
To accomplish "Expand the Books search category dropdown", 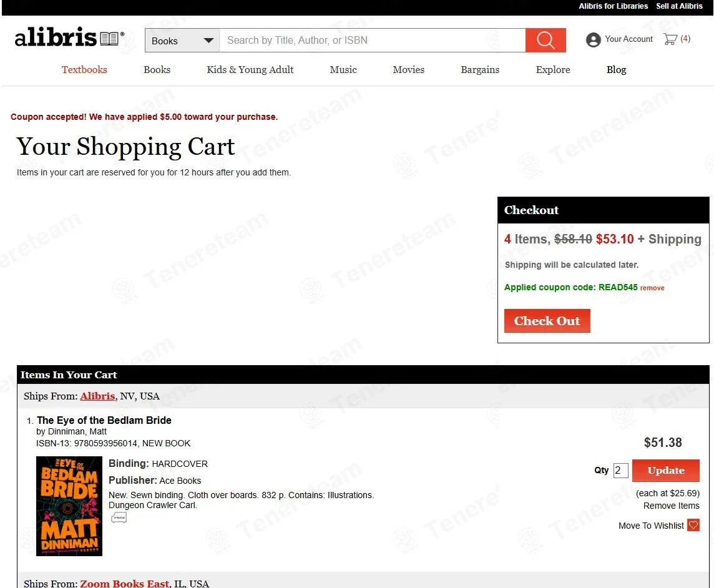I will tap(182, 41).
